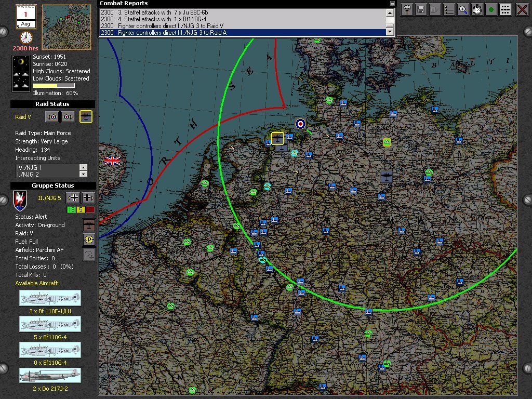Viewport: 532px width, 399px height.
Task: Toggle the yellow P button in Gruppe Status
Action: [89, 240]
